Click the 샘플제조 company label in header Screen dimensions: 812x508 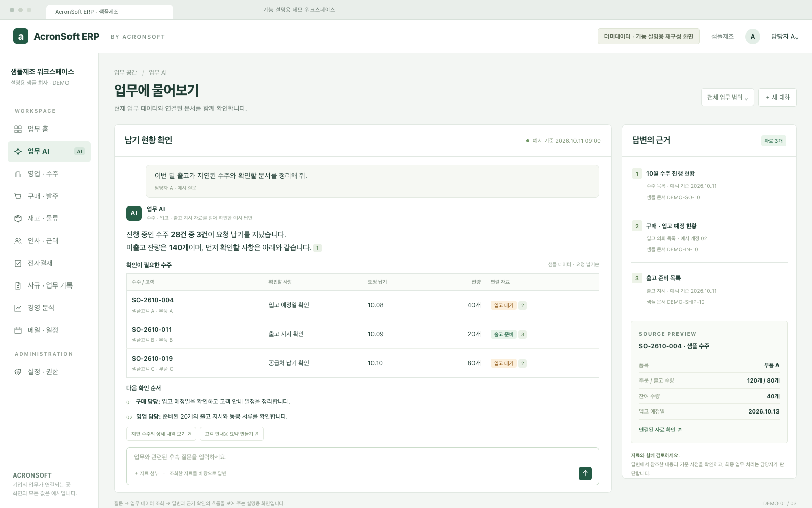pos(722,37)
